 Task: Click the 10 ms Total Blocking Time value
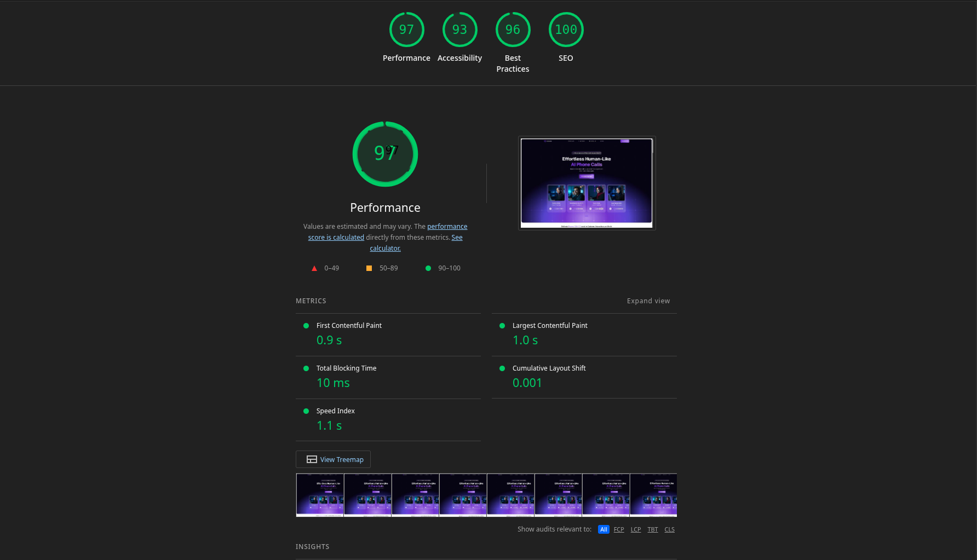tap(333, 383)
